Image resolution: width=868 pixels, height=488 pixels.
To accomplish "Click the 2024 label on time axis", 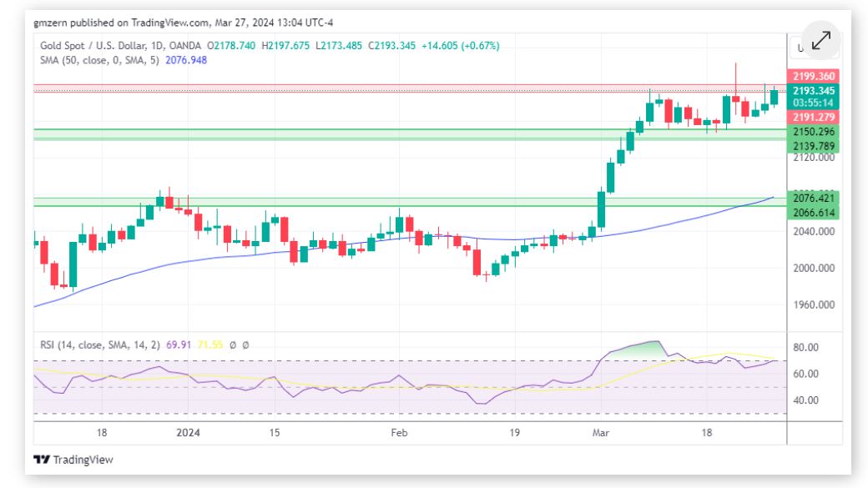I will pyautogui.click(x=189, y=433).
